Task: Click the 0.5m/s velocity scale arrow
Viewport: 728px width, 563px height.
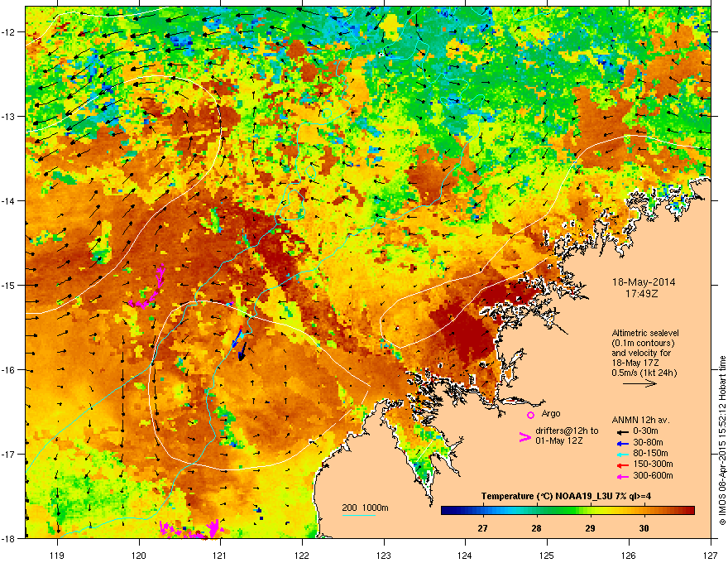Action: point(639,383)
